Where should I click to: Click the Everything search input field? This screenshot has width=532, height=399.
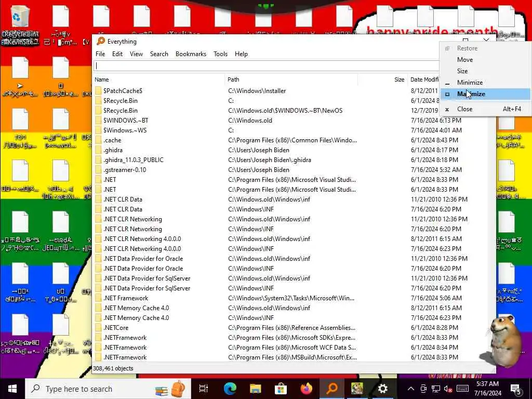(x=267, y=66)
